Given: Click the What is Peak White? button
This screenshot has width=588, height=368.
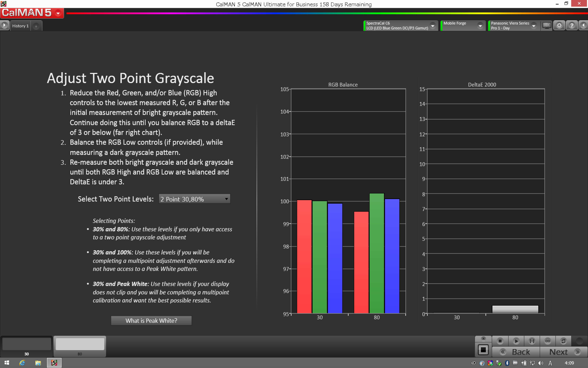Looking at the screenshot, I should click(151, 321).
